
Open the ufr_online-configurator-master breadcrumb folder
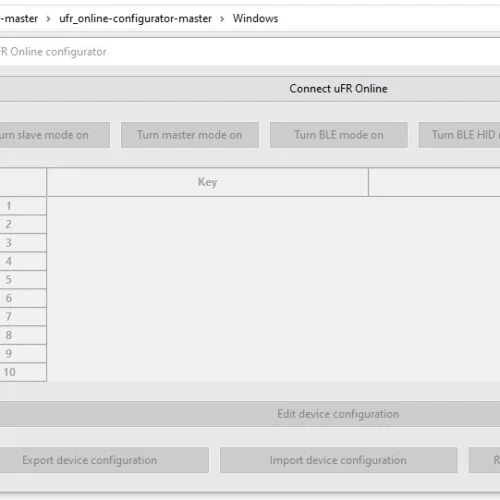pos(135,18)
